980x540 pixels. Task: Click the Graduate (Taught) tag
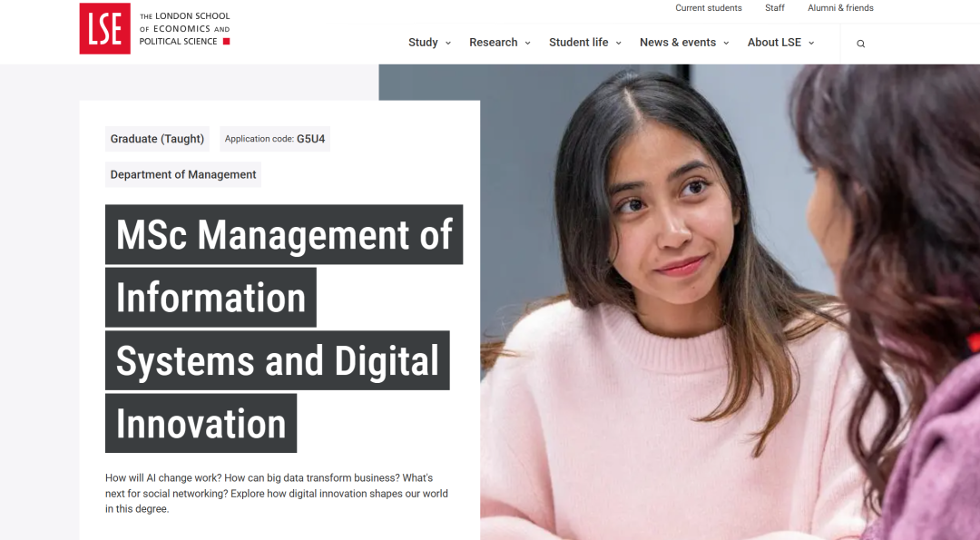[x=157, y=139]
